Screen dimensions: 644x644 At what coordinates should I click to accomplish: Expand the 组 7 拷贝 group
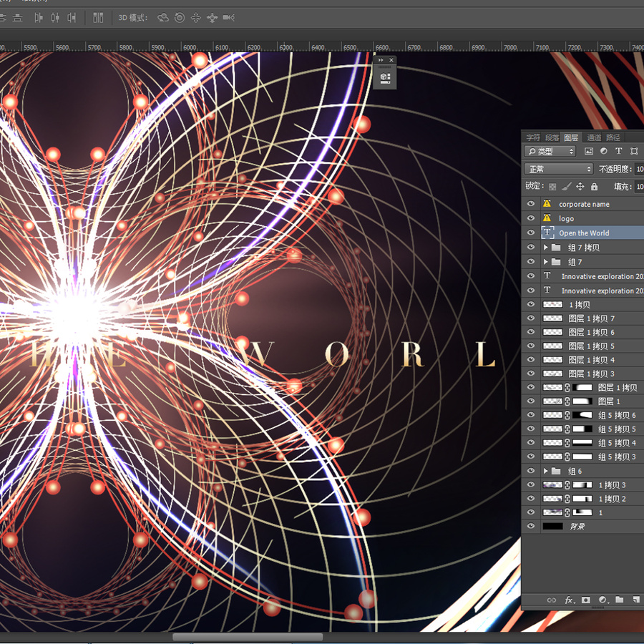pyautogui.click(x=546, y=248)
